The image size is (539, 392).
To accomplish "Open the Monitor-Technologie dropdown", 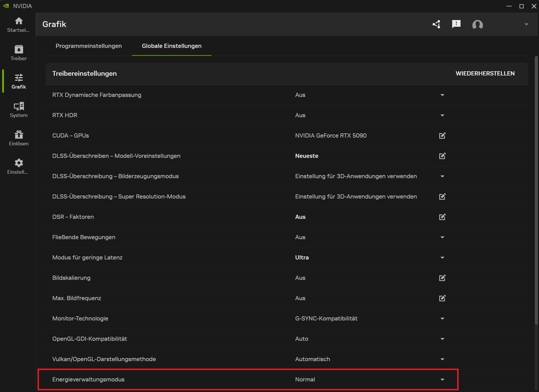I will tap(442, 318).
